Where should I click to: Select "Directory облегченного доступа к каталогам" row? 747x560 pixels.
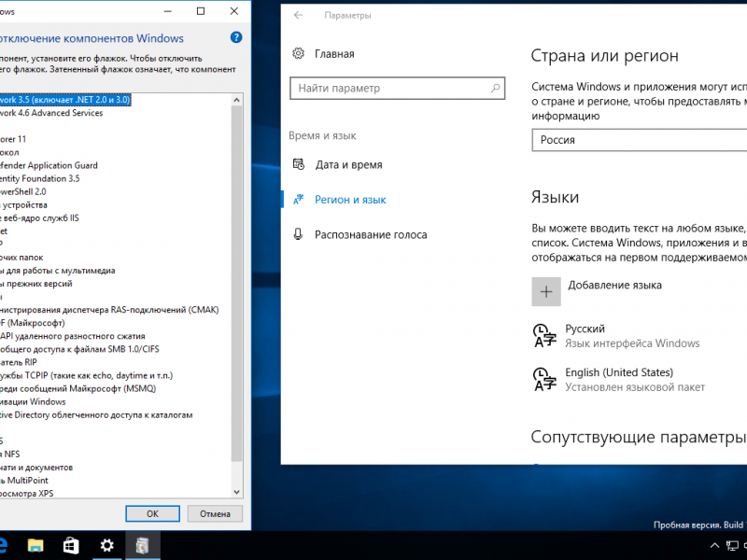coord(97,414)
